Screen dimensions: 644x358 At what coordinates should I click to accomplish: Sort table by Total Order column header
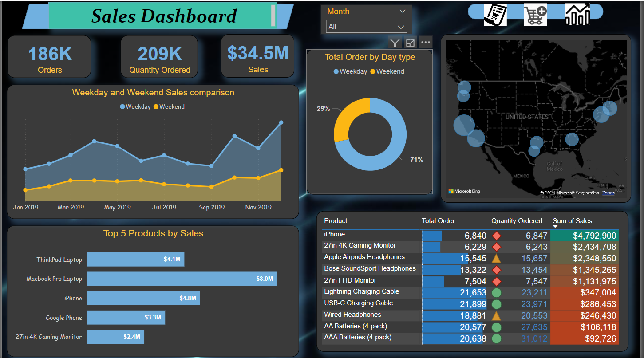(438, 221)
